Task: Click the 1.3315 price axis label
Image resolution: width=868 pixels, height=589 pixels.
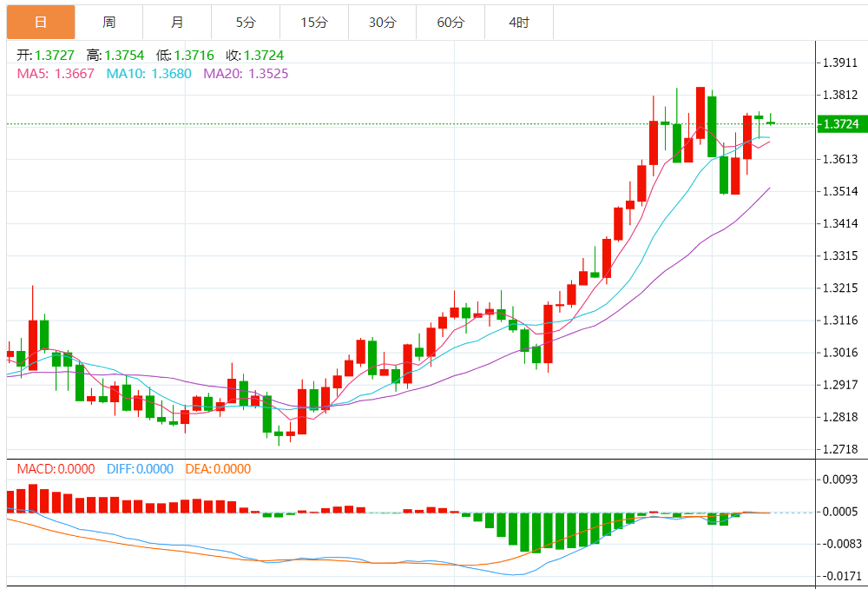Action: click(x=840, y=255)
